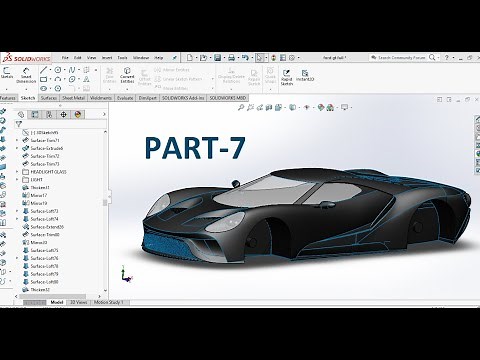Open the Edit menu

click(x=78, y=58)
